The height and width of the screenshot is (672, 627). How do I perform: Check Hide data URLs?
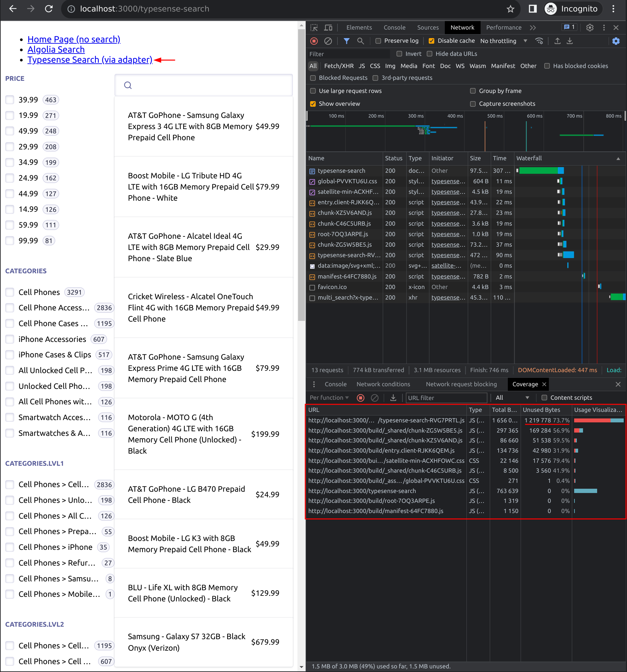429,54
